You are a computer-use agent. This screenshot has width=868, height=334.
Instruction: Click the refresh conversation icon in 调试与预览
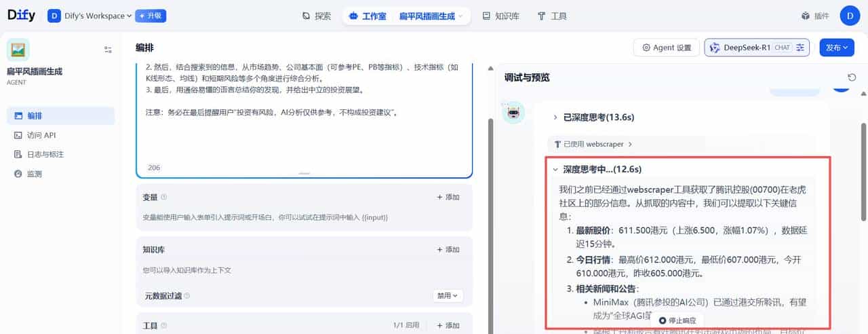pyautogui.click(x=852, y=77)
